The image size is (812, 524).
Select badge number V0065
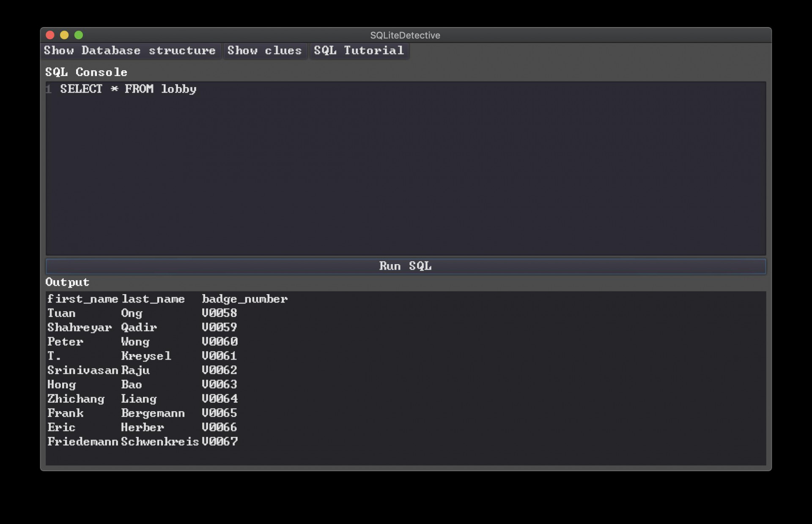[219, 414]
